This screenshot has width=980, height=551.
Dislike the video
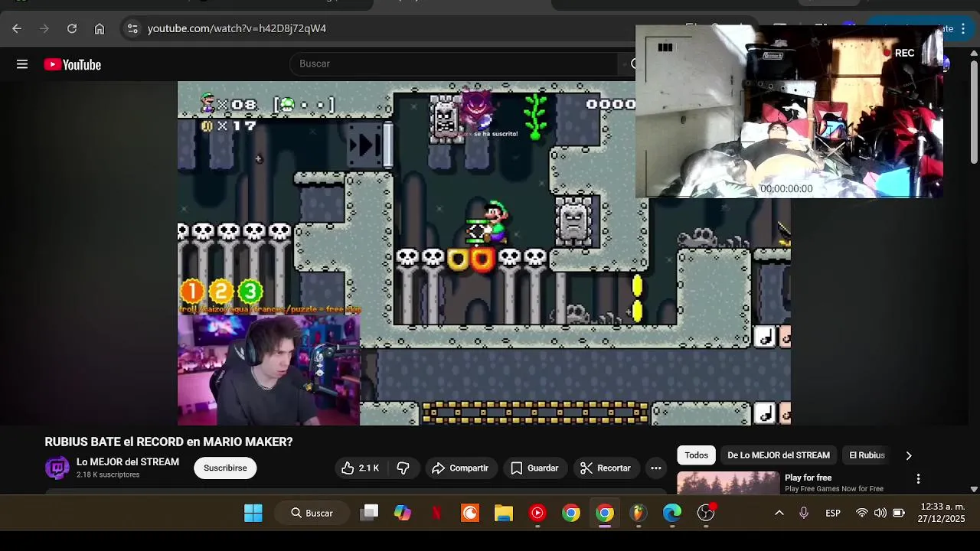tap(403, 468)
